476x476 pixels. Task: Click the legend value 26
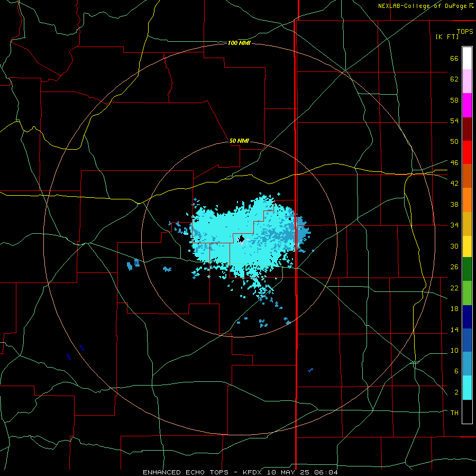click(x=454, y=267)
